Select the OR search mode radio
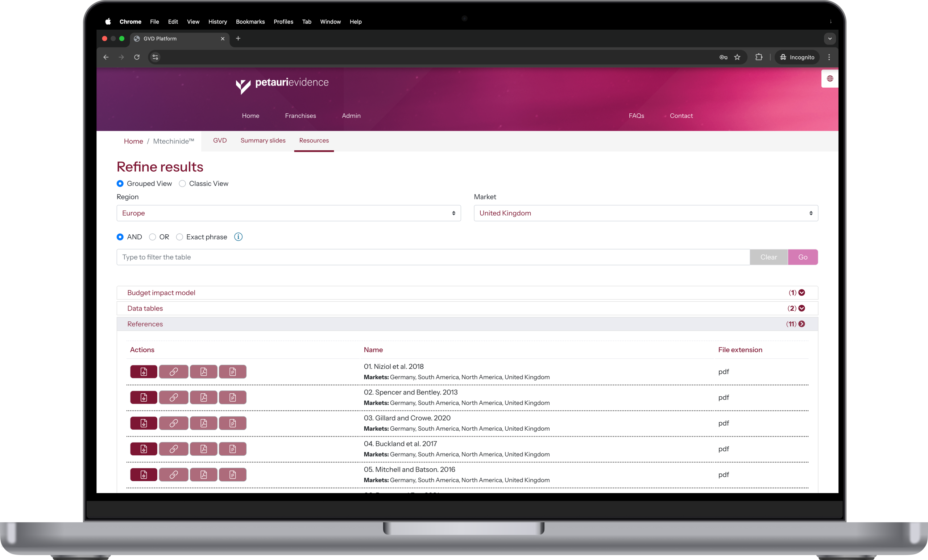This screenshot has width=928, height=560. tap(153, 237)
